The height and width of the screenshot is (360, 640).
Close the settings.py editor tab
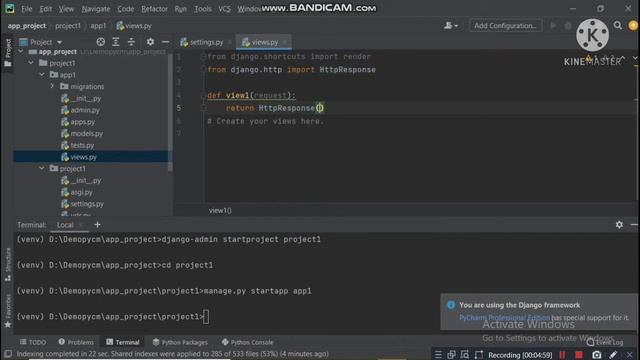click(230, 42)
